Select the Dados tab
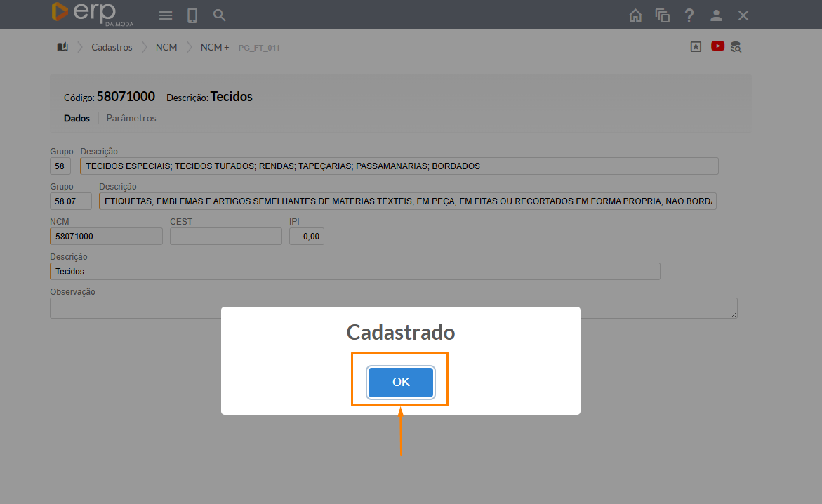 coord(77,118)
